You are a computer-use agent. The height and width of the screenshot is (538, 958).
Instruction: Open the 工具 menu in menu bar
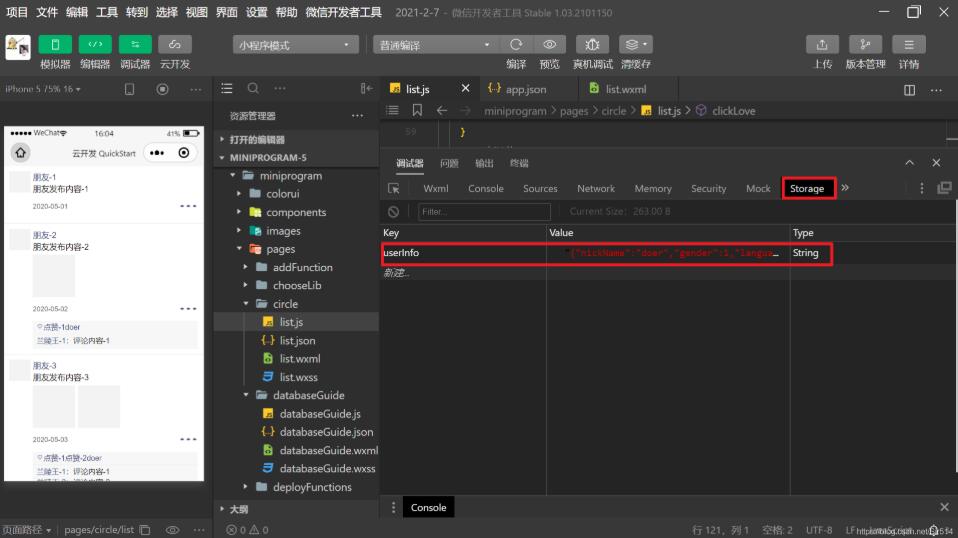pos(107,12)
